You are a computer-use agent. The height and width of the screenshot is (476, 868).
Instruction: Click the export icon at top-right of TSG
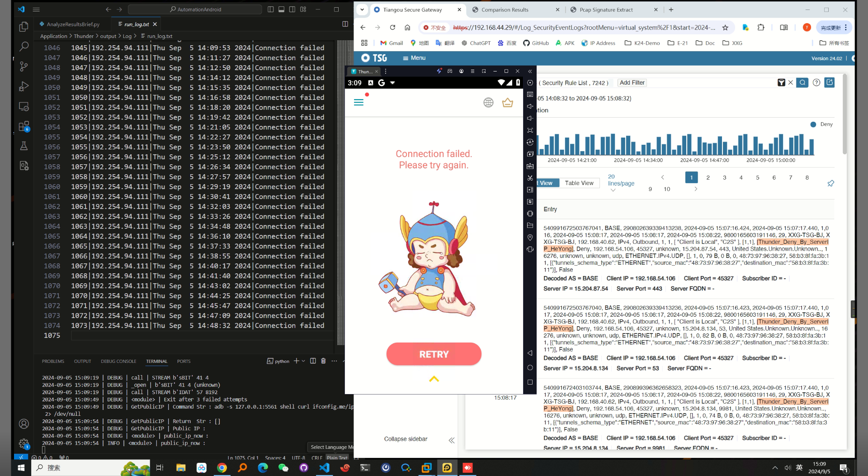830,82
